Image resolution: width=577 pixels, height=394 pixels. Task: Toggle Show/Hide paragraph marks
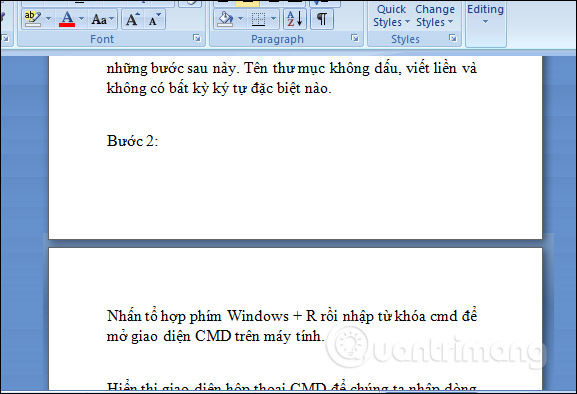[322, 19]
